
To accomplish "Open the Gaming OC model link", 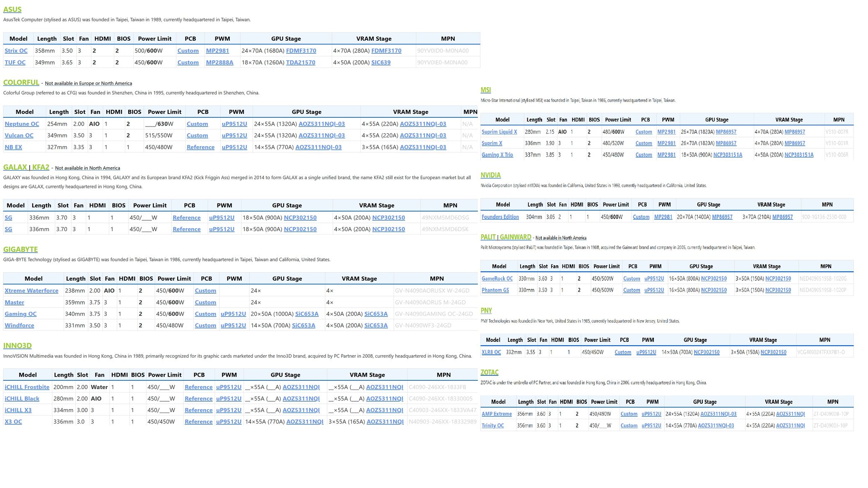I will click(21, 314).
